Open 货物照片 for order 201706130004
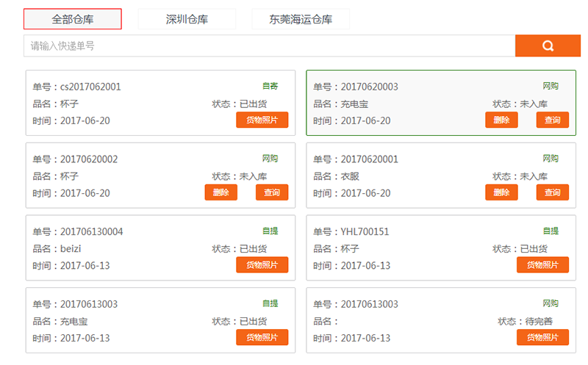Screen dimensions: 588x365 tap(262, 264)
